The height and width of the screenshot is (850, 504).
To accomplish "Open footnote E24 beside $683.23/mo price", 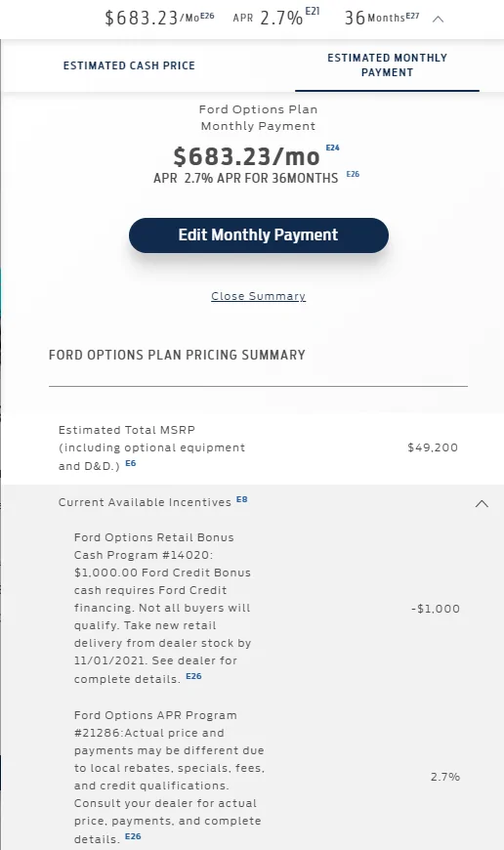I will [x=332, y=148].
